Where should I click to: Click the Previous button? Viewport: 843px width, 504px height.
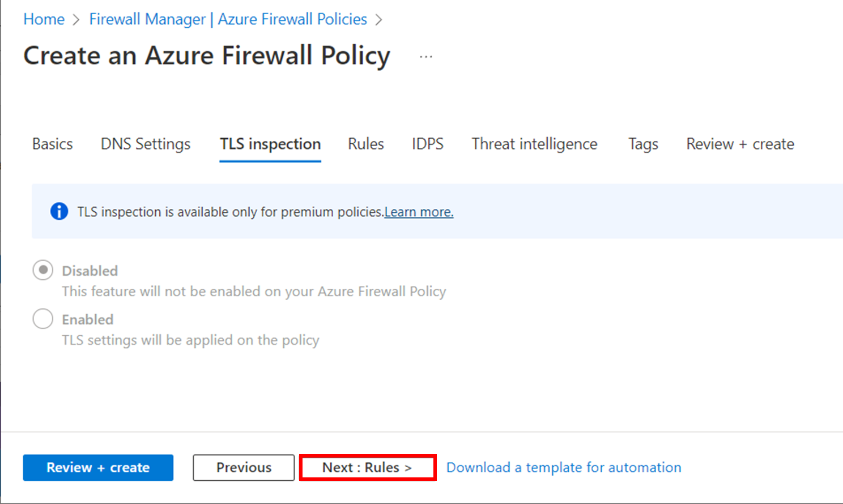click(244, 467)
